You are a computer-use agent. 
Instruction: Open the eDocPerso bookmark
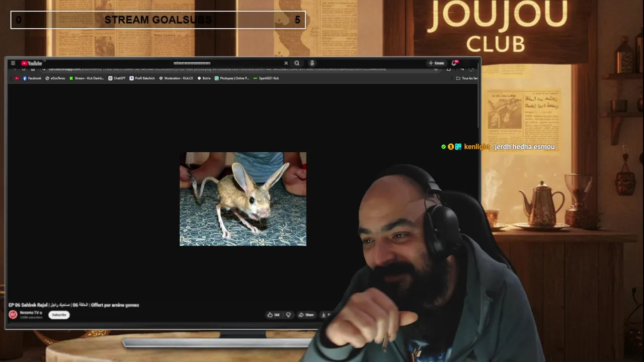click(55, 78)
